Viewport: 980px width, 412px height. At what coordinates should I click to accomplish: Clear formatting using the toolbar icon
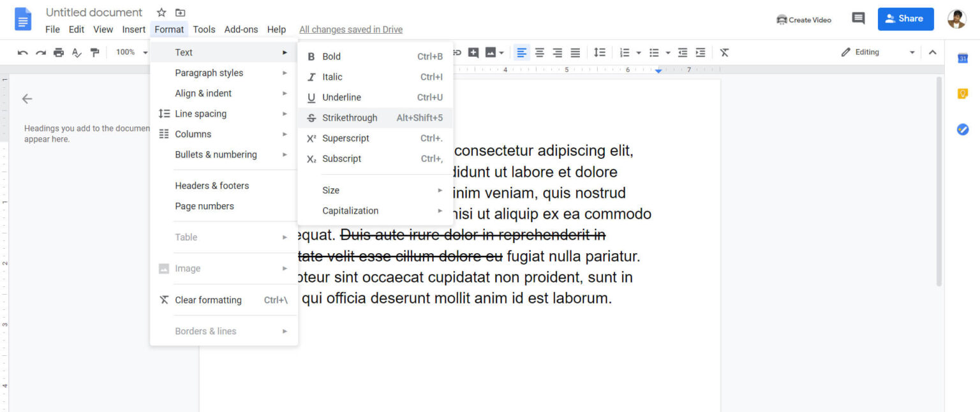tap(724, 52)
